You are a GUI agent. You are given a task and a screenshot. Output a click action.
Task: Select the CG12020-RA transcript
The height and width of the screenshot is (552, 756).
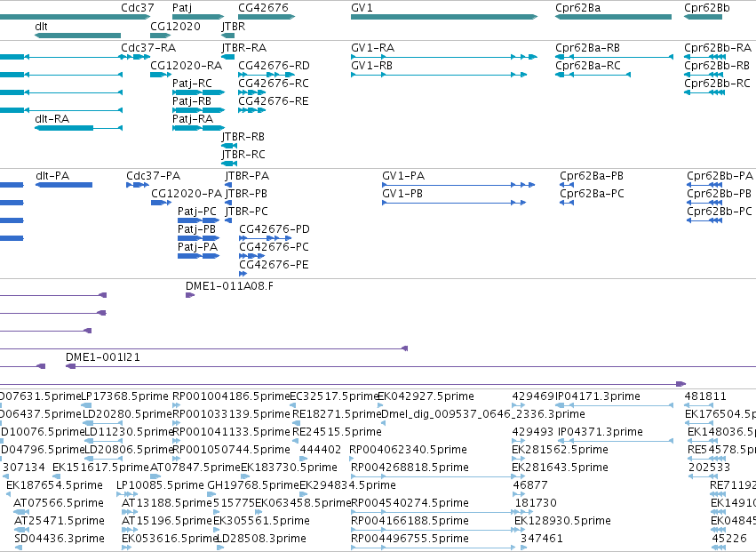point(161,75)
